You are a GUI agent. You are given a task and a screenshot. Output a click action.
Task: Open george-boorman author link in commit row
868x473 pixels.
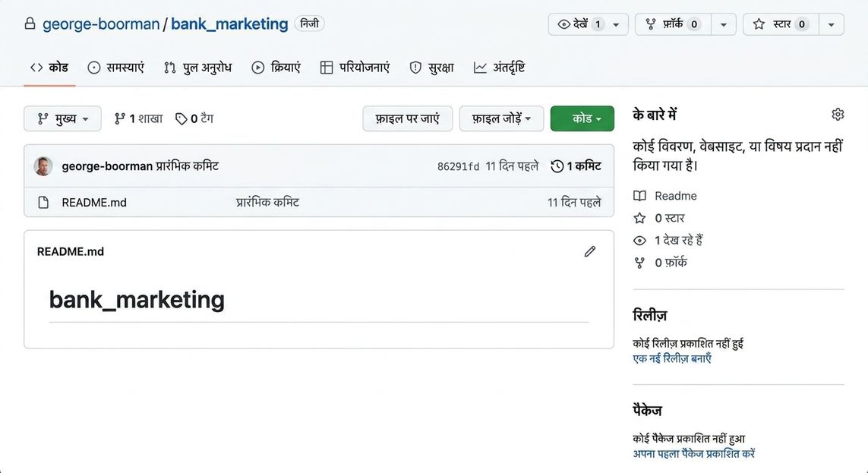click(107, 166)
